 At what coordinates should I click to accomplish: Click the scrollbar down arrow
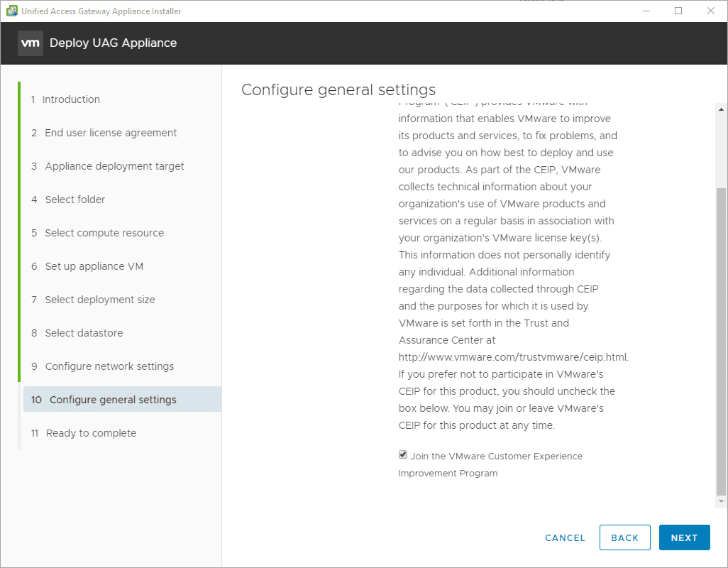tap(721, 501)
